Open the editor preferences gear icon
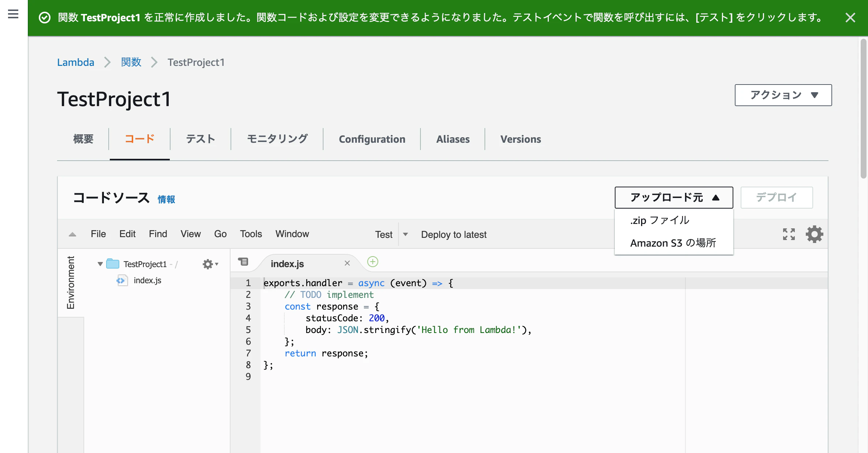 [815, 234]
